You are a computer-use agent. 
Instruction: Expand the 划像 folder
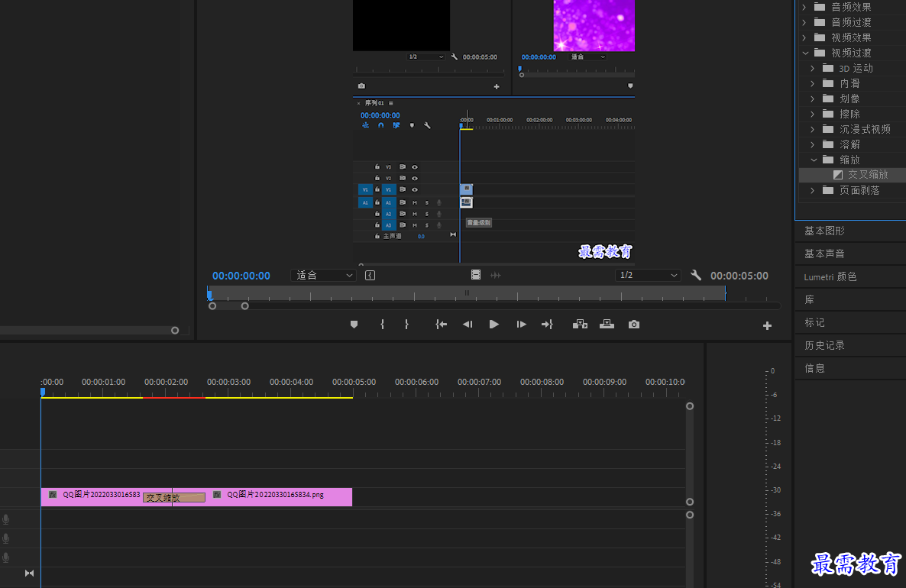pyautogui.click(x=813, y=99)
